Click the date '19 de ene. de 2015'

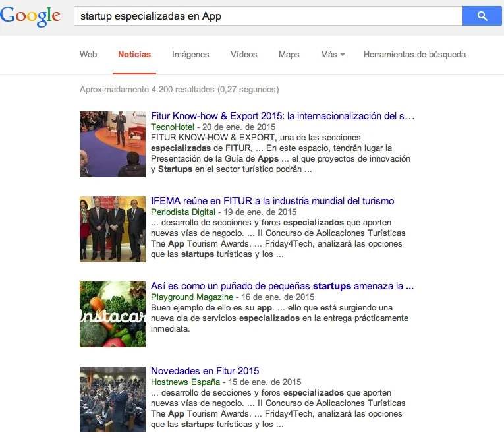click(x=260, y=212)
